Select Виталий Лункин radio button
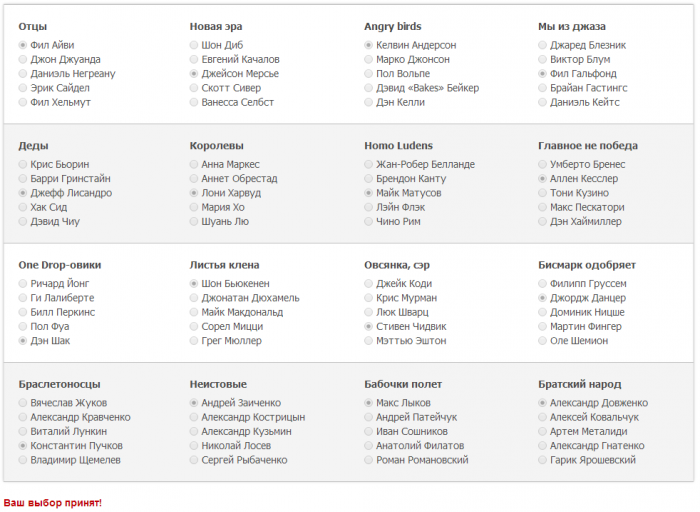 (x=23, y=431)
